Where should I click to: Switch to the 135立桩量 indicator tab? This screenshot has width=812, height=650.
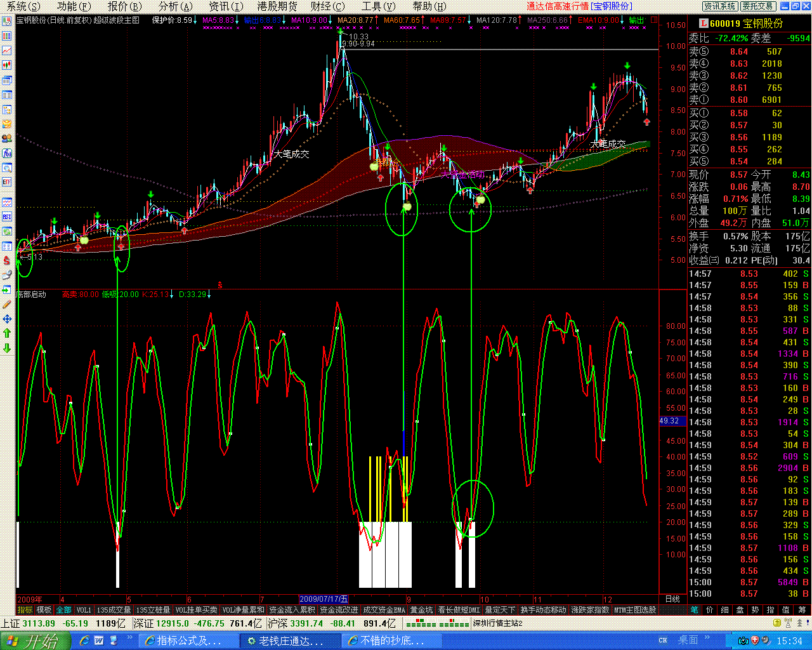(x=154, y=610)
